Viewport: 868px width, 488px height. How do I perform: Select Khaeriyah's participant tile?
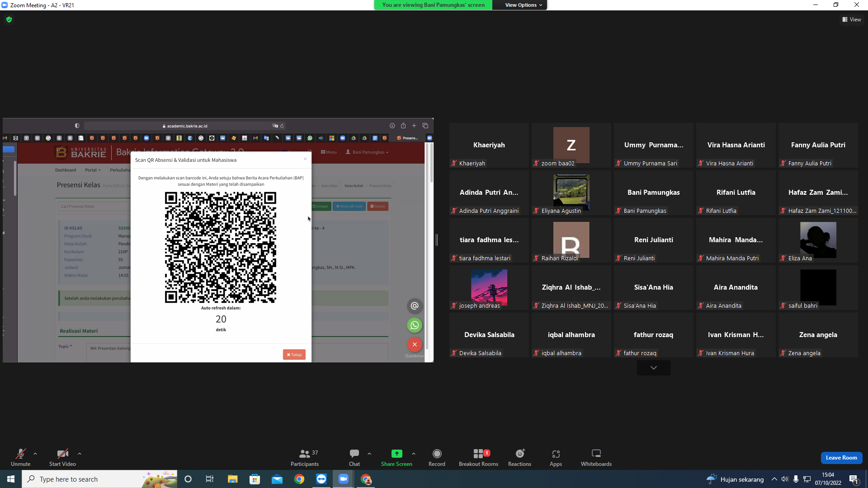click(489, 145)
